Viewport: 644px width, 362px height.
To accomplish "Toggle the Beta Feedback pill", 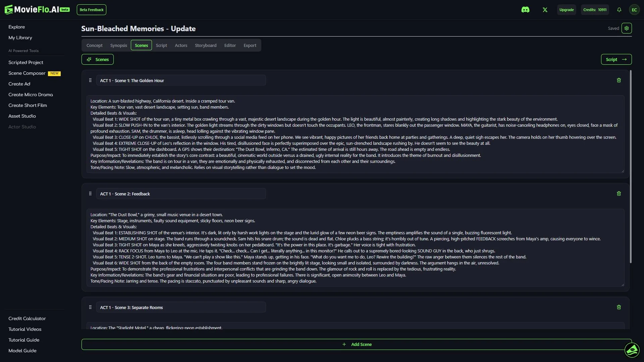I will point(91,10).
